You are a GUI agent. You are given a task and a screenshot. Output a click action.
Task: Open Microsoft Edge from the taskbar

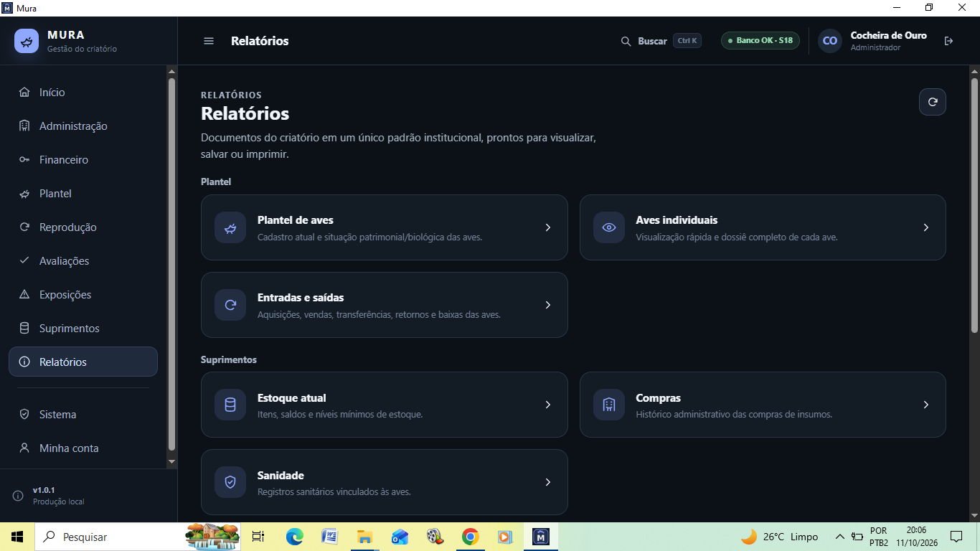[x=295, y=537]
